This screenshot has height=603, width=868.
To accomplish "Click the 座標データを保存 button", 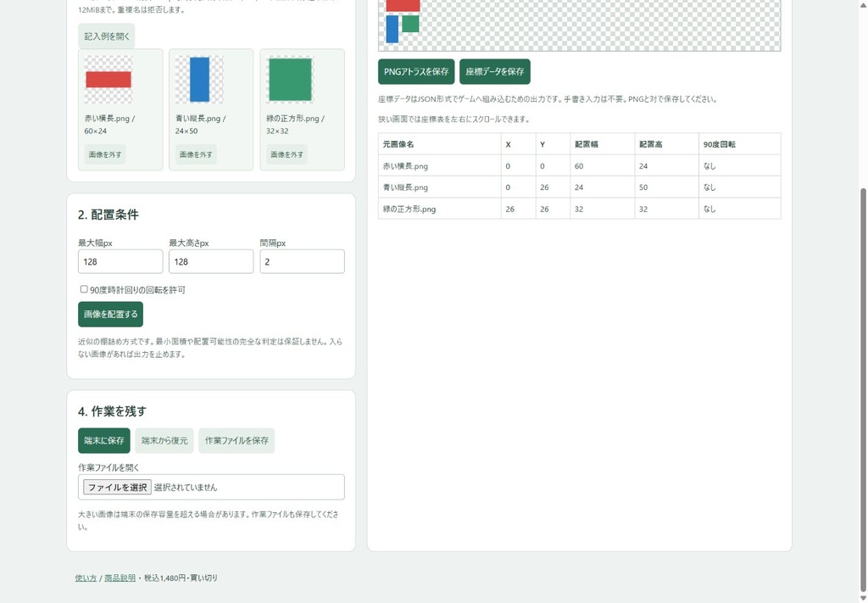I will [x=495, y=71].
